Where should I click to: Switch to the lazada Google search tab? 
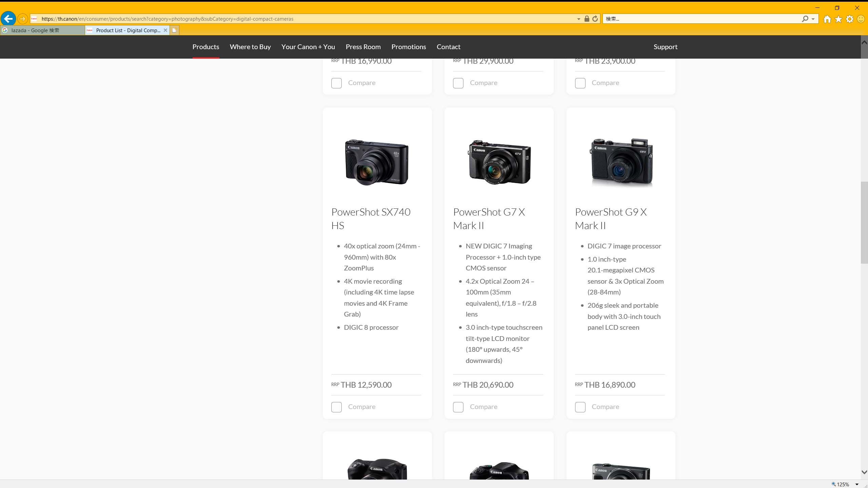click(42, 30)
